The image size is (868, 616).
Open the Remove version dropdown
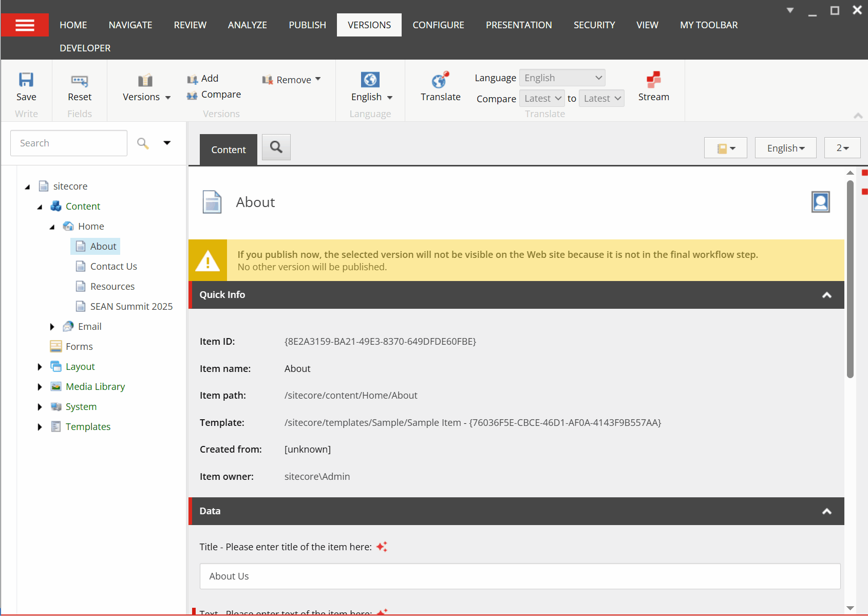[x=292, y=80]
